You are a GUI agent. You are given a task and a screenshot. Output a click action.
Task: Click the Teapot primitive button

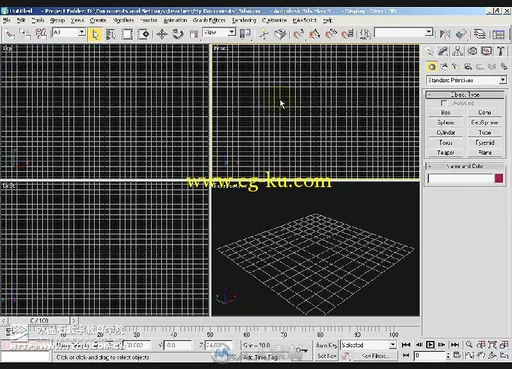tap(445, 153)
